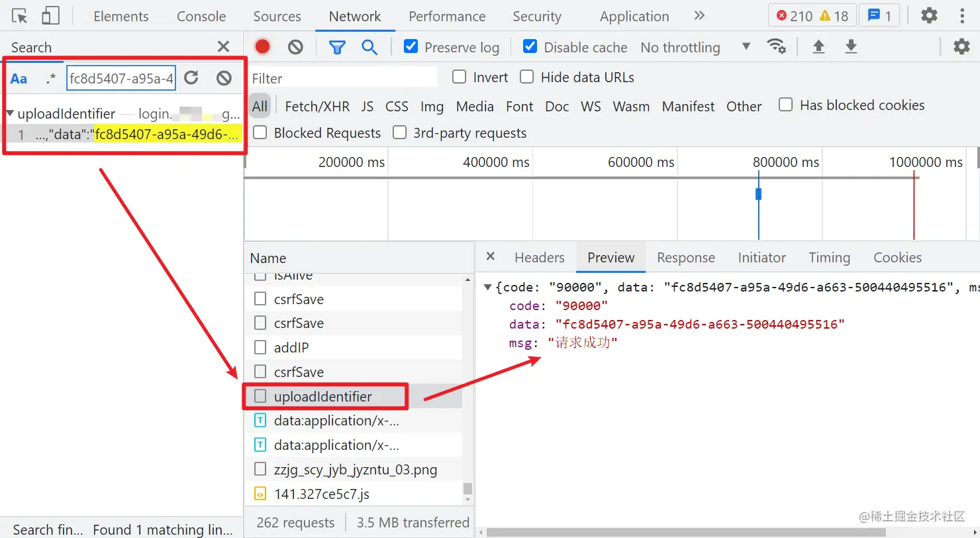Import HAR file with upload arrow
The height and width of the screenshot is (538, 980).
(x=818, y=46)
